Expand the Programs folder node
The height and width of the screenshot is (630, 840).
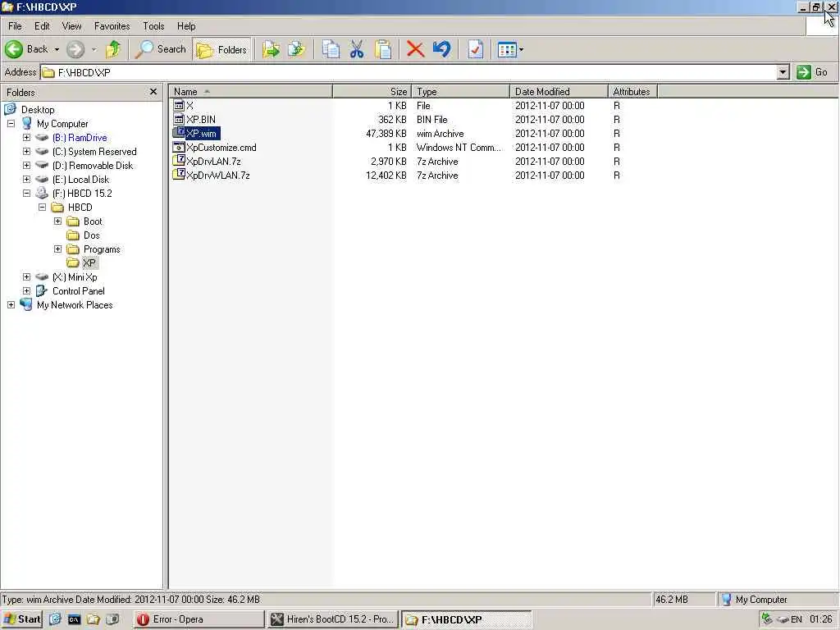point(58,249)
